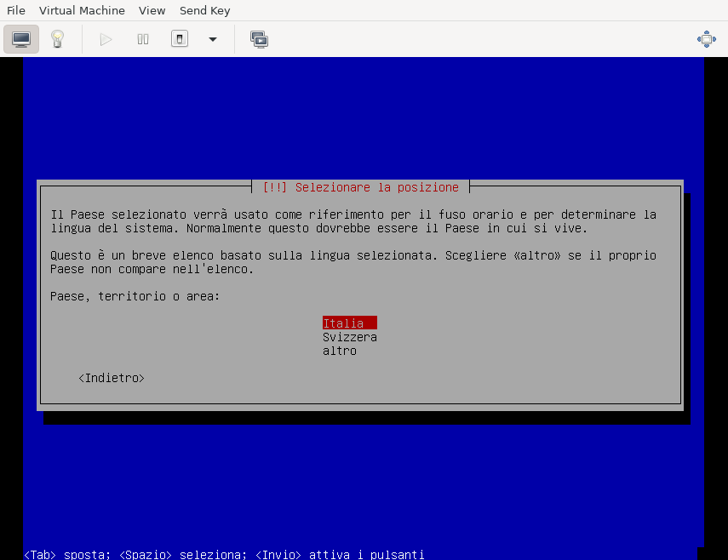Image resolution: width=728 pixels, height=560 pixels.
Task: Start the virtual machine
Action: pyautogui.click(x=106, y=39)
